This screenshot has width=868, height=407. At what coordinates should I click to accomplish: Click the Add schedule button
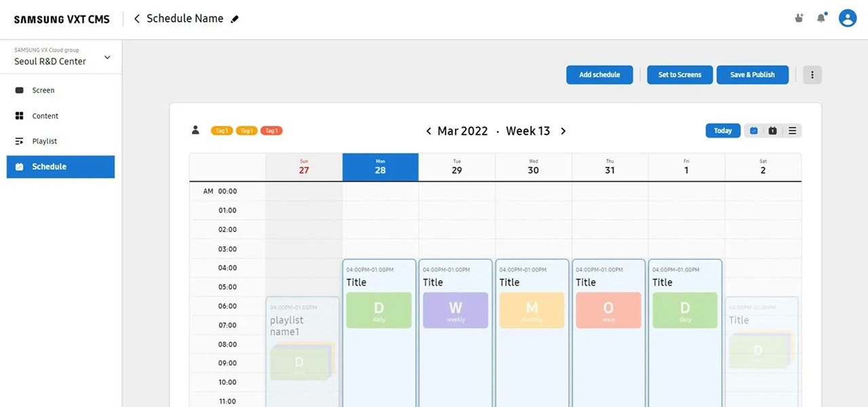click(x=599, y=75)
